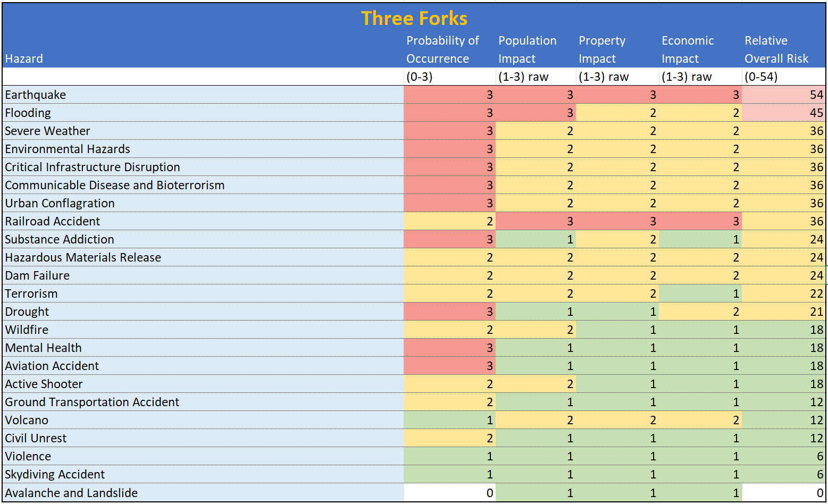Select the Avalanche and Landslide probability cell
The height and width of the screenshot is (504, 828).
click(449, 493)
